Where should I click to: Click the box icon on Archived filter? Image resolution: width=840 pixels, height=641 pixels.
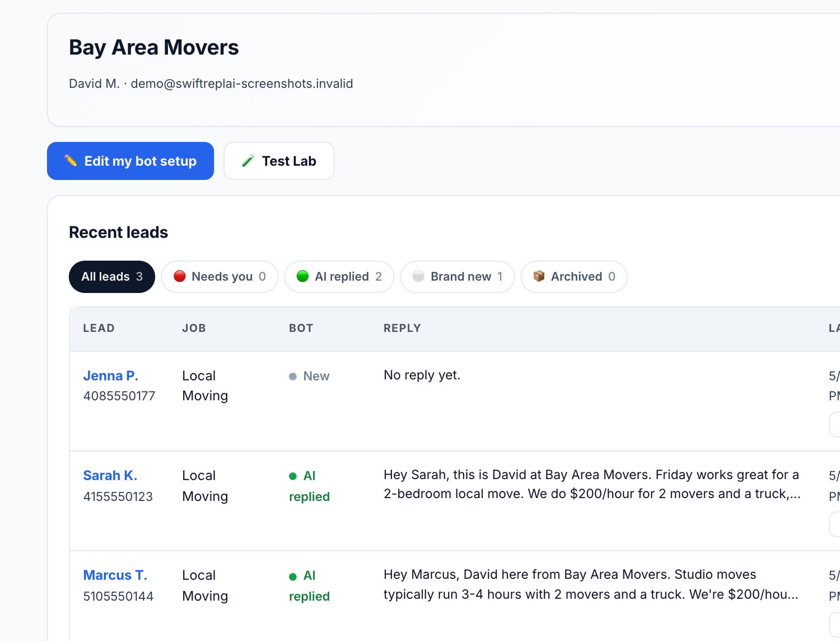click(539, 276)
